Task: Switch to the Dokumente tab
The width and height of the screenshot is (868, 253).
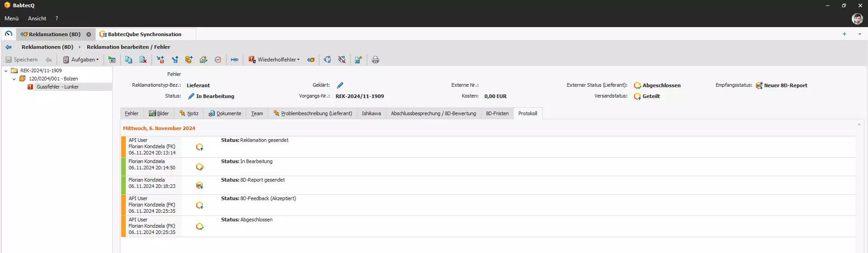Action: pos(225,113)
